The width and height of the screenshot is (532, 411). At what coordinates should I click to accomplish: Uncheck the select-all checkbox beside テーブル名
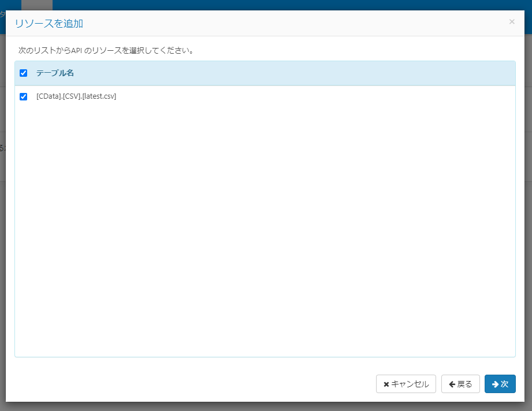(x=24, y=73)
